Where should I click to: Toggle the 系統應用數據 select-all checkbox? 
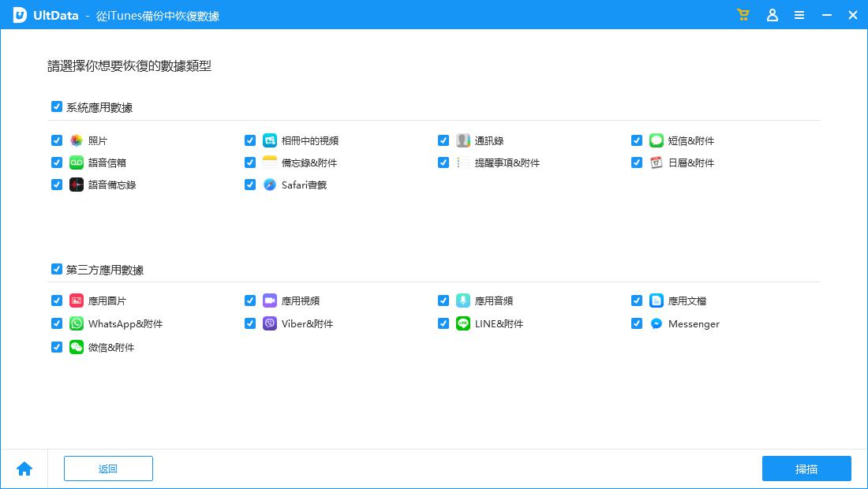[57, 106]
